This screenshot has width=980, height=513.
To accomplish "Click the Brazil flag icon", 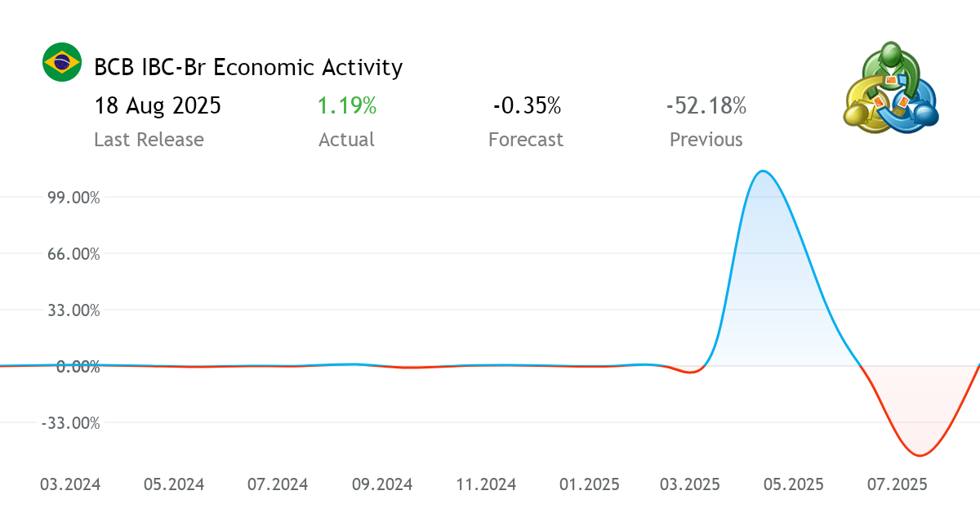I will 62,63.
